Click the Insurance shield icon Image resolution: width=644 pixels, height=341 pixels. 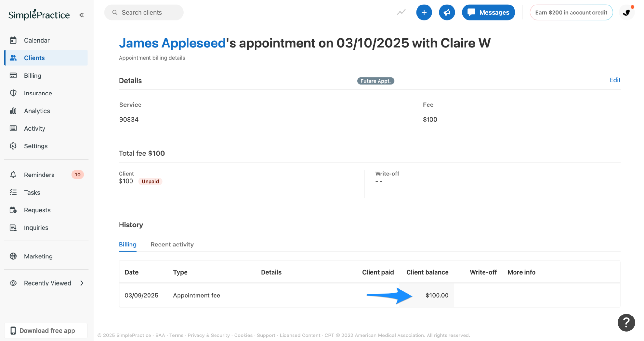[x=13, y=93]
